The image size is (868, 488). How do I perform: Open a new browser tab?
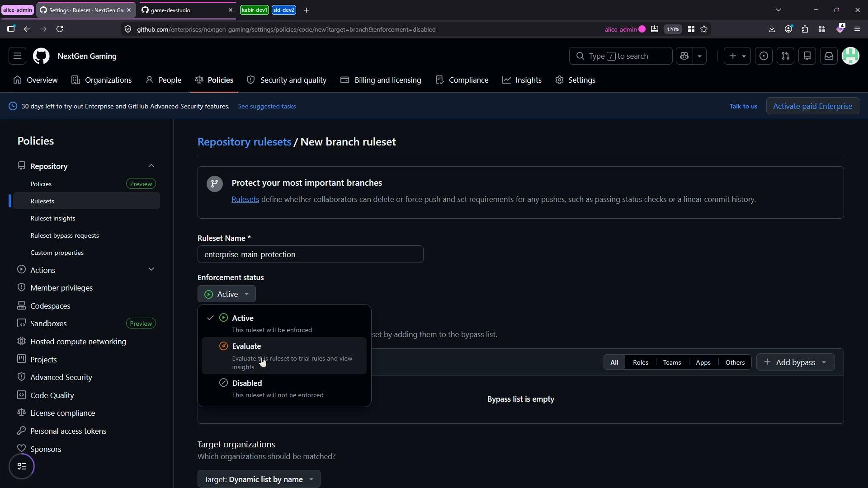307,10
